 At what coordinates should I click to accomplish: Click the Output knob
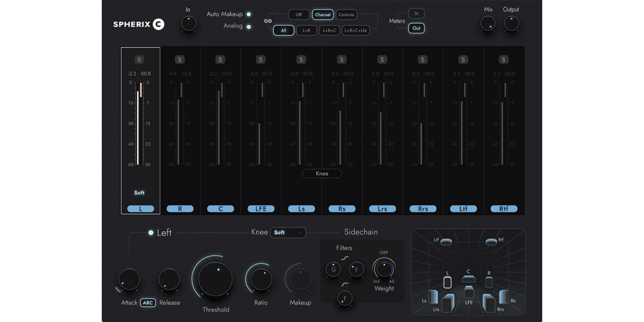pos(511,23)
